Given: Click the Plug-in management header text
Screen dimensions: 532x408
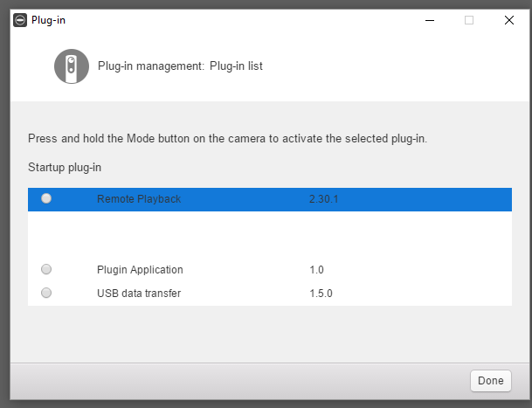Looking at the screenshot, I should pos(180,66).
